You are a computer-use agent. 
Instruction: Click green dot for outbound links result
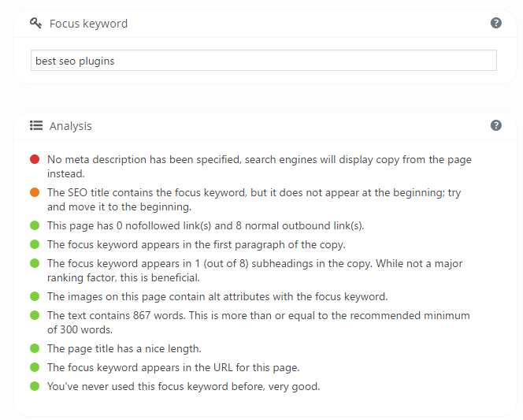tap(35, 225)
